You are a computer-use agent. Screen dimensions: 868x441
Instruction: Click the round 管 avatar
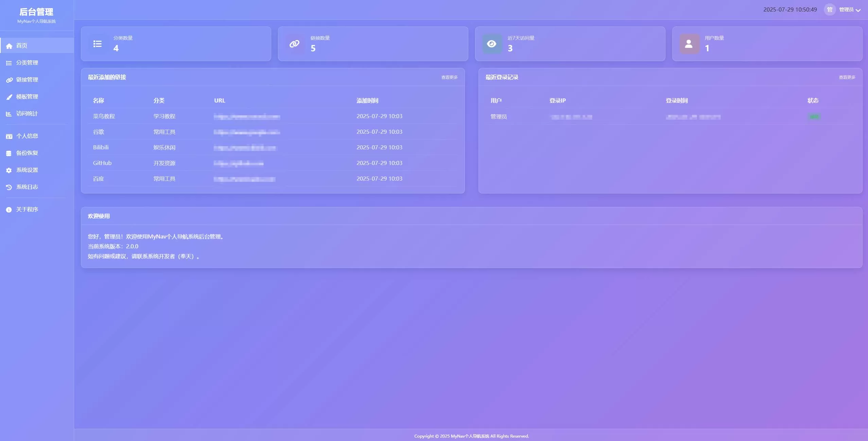830,10
